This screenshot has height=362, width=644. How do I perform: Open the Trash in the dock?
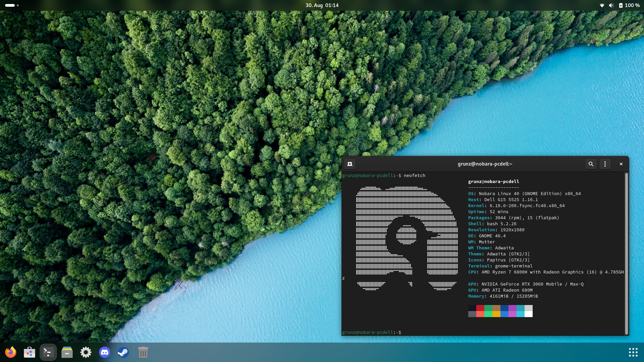point(143,352)
